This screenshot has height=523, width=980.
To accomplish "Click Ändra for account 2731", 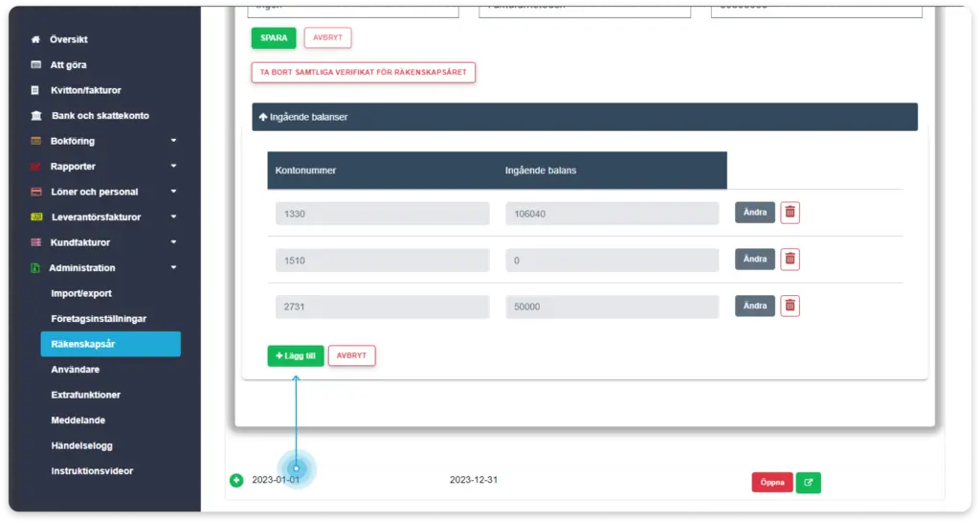I will [755, 306].
